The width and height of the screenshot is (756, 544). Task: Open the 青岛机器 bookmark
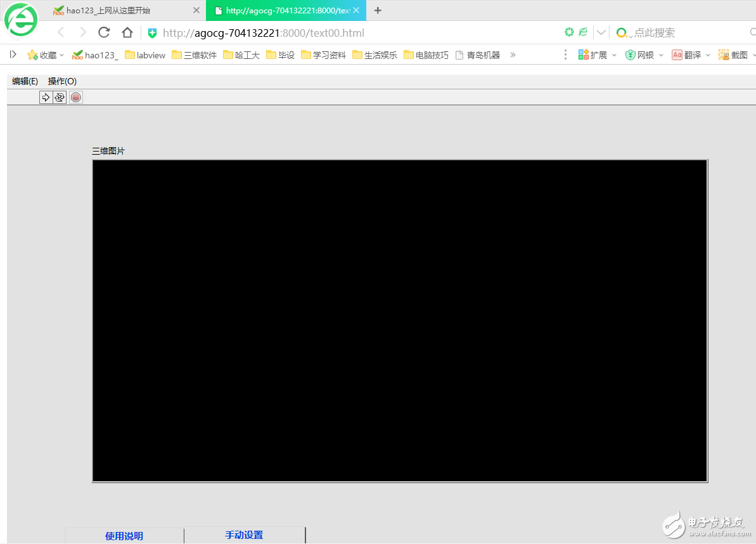(478, 55)
